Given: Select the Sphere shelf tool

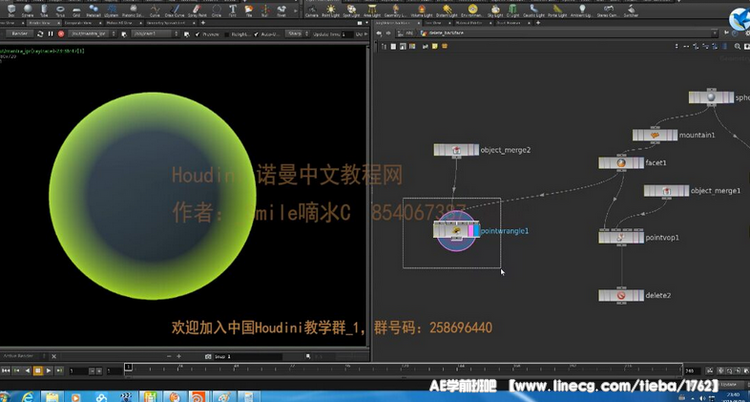Looking at the screenshot, I should tap(28, 10).
